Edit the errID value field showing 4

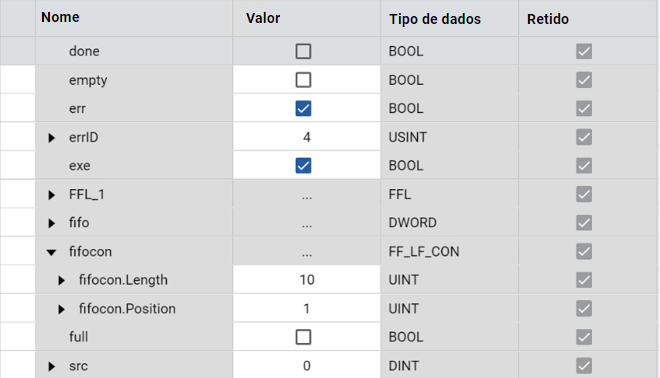click(306, 137)
